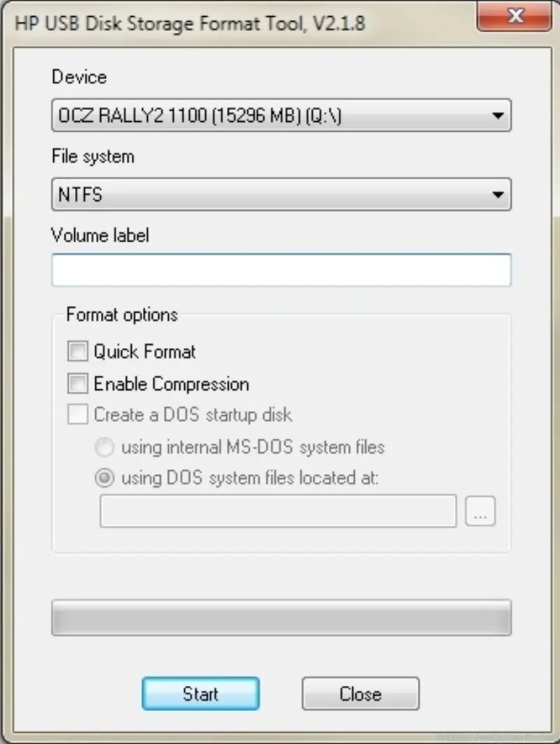Screen dimensions: 560x744
Task: Select using internal MS-DOS system files
Action: [104, 447]
